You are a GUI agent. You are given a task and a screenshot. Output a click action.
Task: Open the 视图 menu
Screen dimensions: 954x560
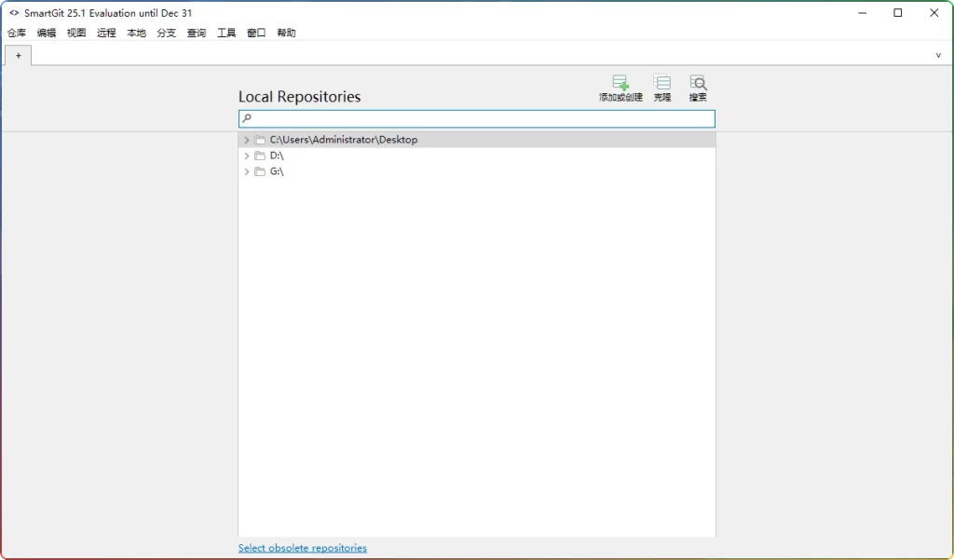75,33
